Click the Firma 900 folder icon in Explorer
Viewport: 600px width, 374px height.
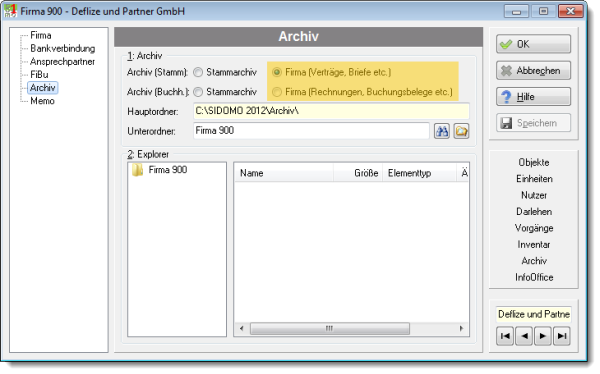137,170
